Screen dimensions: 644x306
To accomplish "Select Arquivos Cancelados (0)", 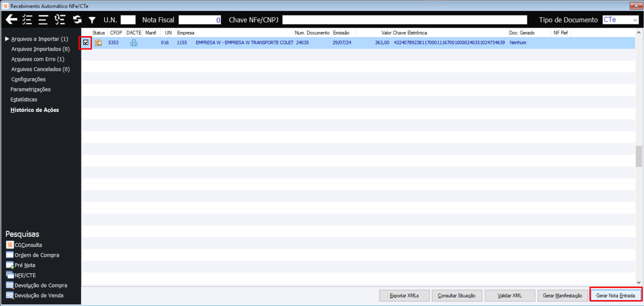I will (x=40, y=69).
